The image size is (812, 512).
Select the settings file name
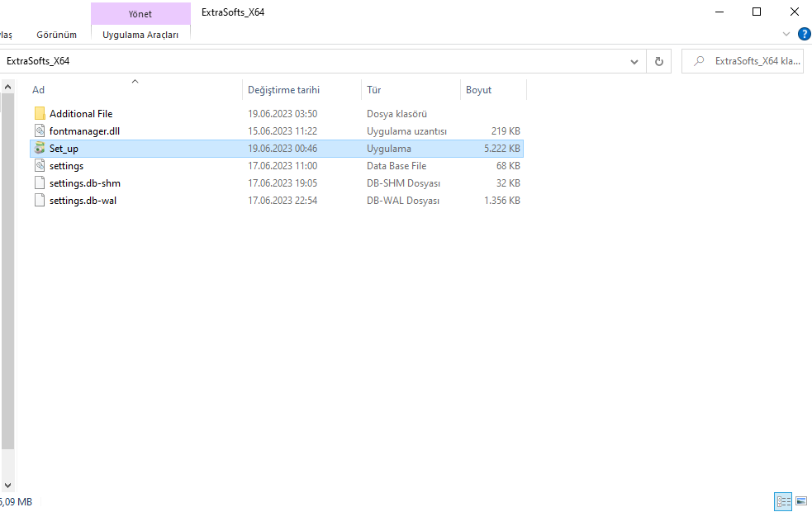pyautogui.click(x=66, y=166)
